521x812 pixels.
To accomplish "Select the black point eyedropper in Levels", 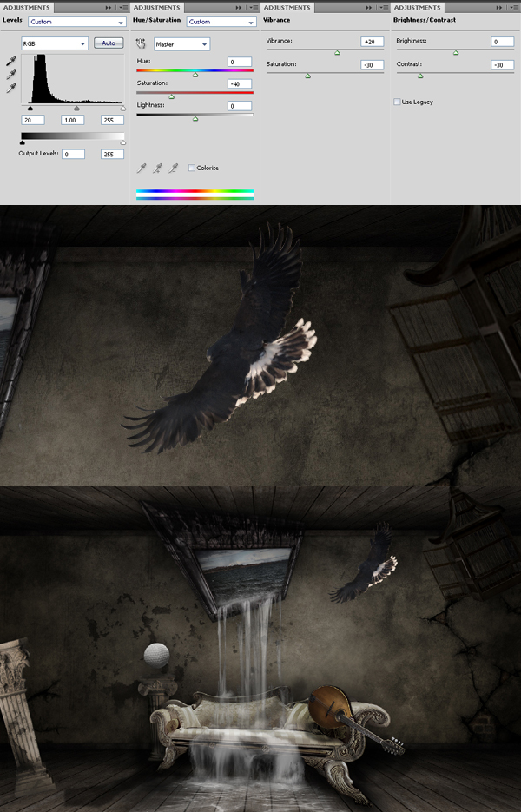I will (11, 61).
